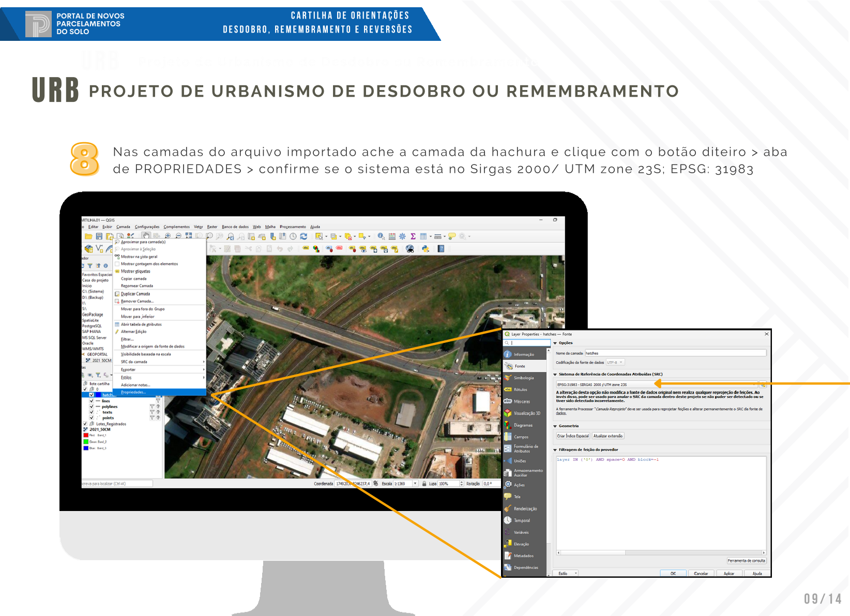
Task: Open the Simbologia section in Layer Properties
Action: [523, 378]
